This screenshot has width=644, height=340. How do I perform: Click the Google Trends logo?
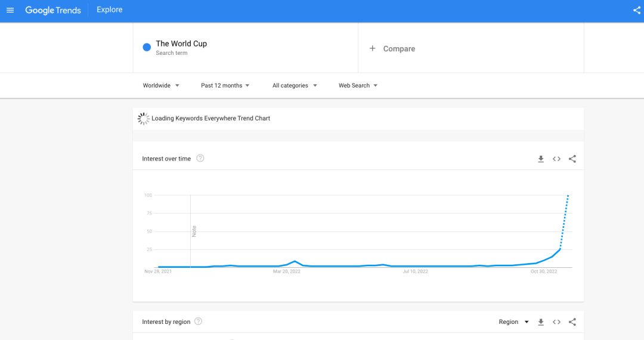53,10
